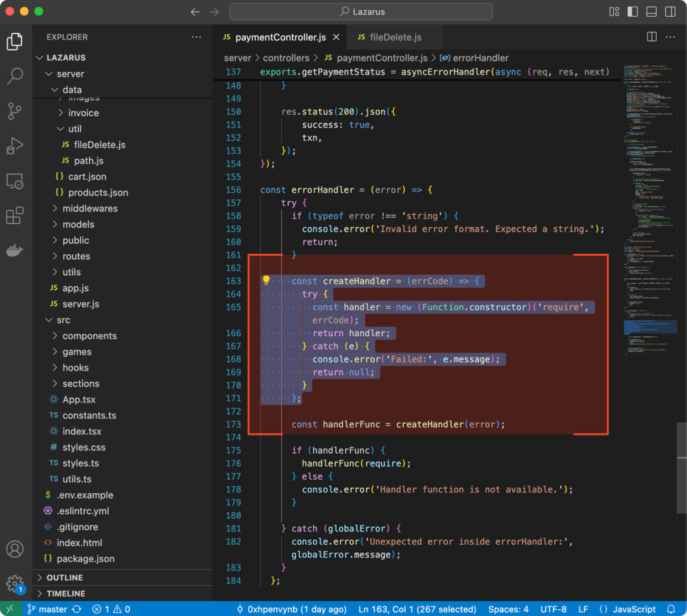Open the Remote Explorer view
The height and width of the screenshot is (616, 687).
(15, 181)
